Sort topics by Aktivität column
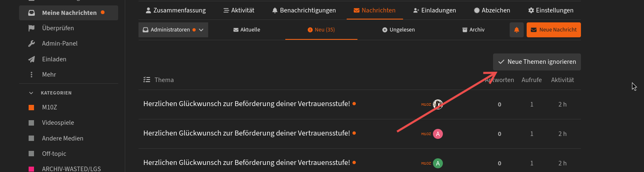644x172 pixels. coord(562,80)
